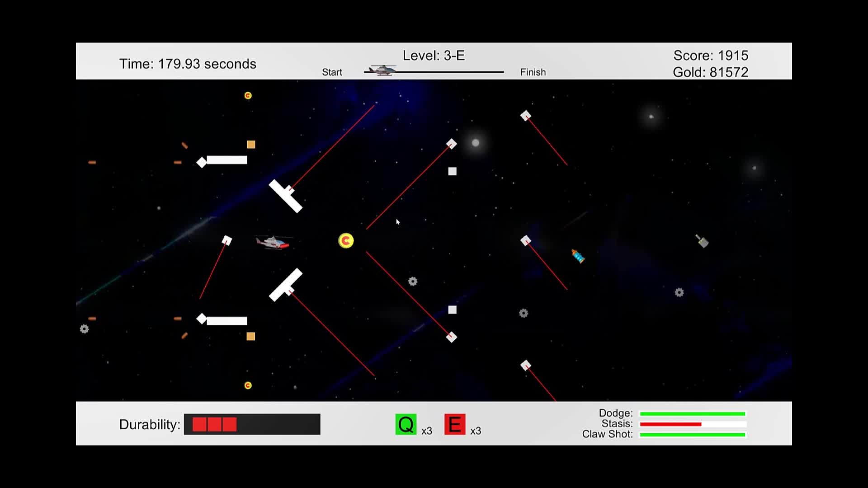
Task: Click the helicopter marker on the progress track
Action: (382, 70)
